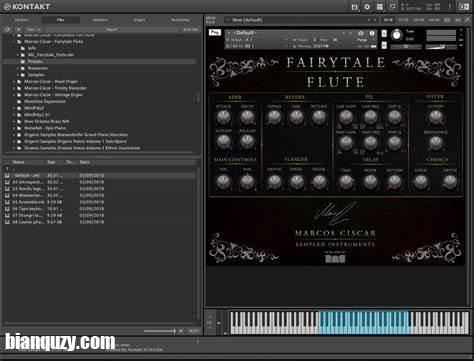The height and width of the screenshot is (361, 474).
Task: Play the preview with the play button
Action: tap(181, 331)
